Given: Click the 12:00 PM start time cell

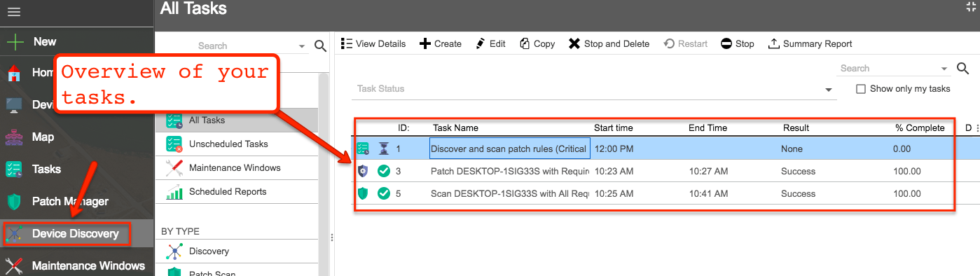Looking at the screenshot, I should click(x=614, y=149).
